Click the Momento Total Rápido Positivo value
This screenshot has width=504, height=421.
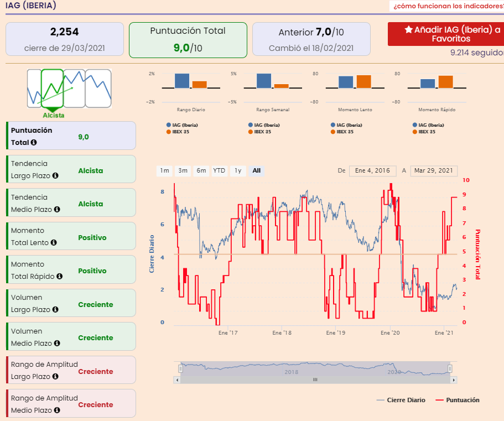[92, 271]
